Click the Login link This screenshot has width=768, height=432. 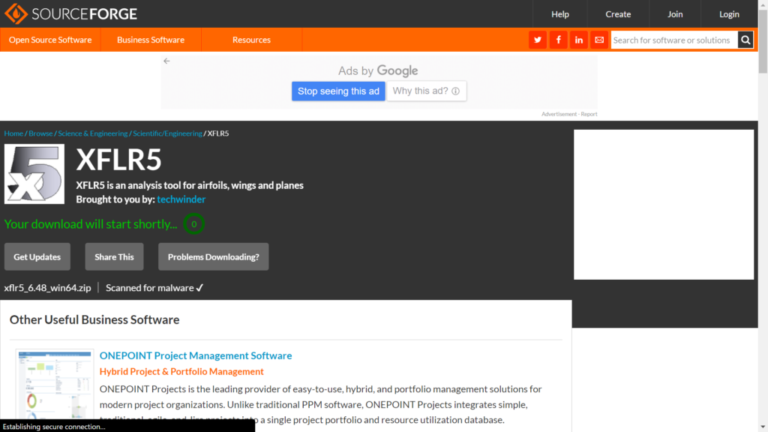pyautogui.click(x=729, y=14)
